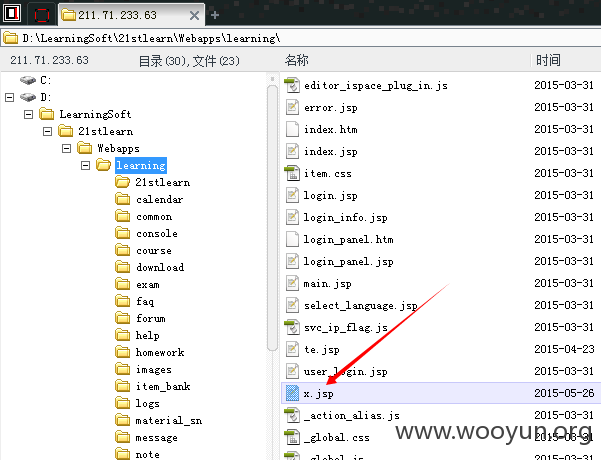Viewport: 601px width, 460px height.
Task: Select the Webapps folder in tree
Action: point(118,148)
